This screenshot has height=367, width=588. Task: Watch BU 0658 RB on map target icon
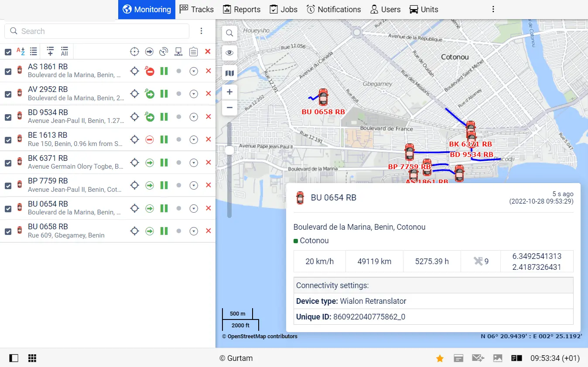[135, 231]
